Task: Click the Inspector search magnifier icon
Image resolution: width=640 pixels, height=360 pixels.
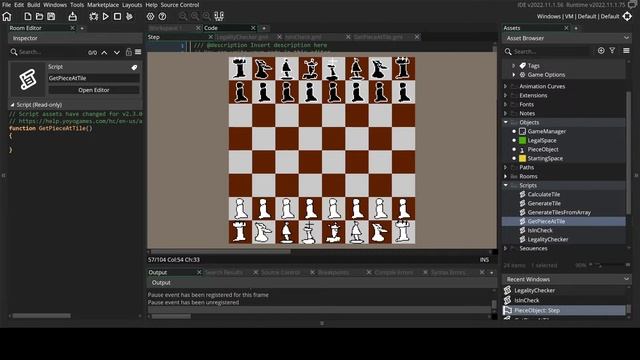Action: 14,52
